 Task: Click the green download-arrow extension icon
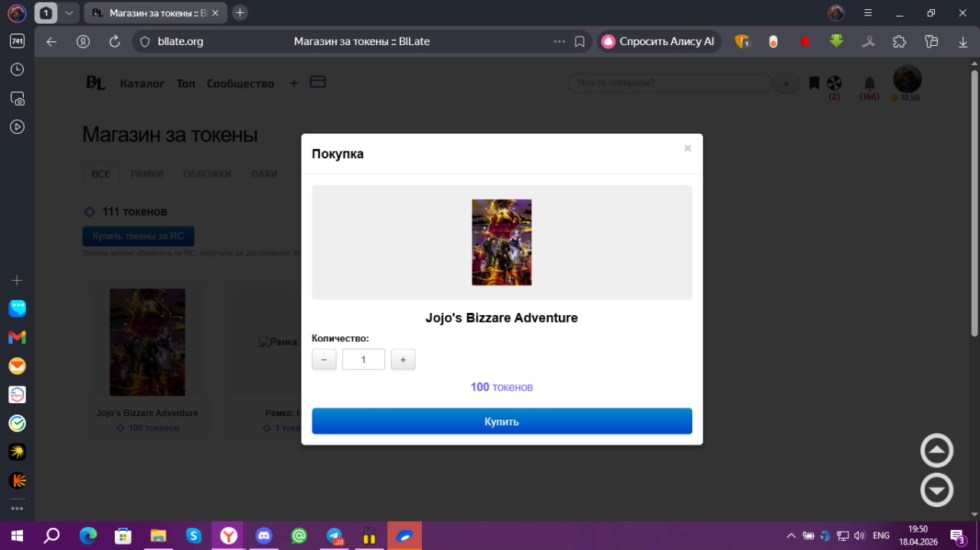(x=836, y=41)
